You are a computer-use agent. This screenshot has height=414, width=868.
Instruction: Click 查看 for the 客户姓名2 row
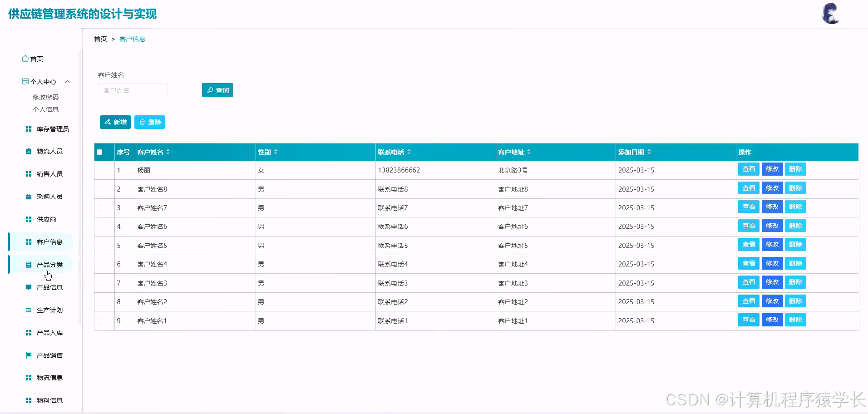click(x=749, y=301)
